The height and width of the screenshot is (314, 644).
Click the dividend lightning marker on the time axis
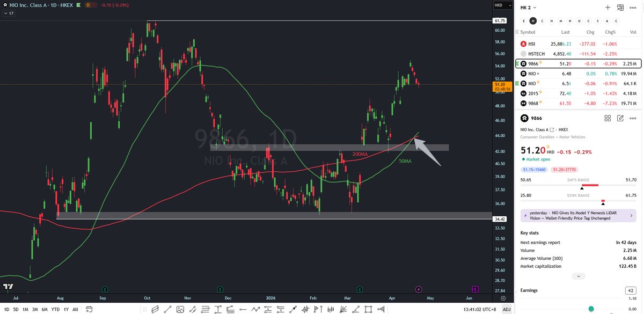419,289
